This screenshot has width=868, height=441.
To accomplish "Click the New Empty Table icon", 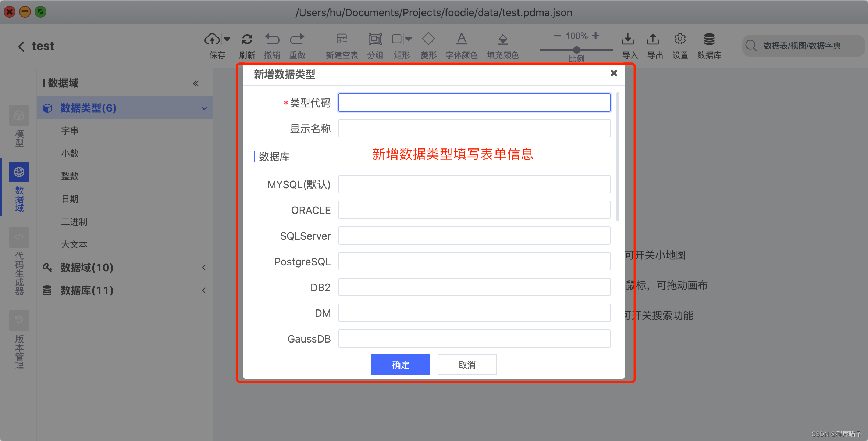I will (342, 39).
